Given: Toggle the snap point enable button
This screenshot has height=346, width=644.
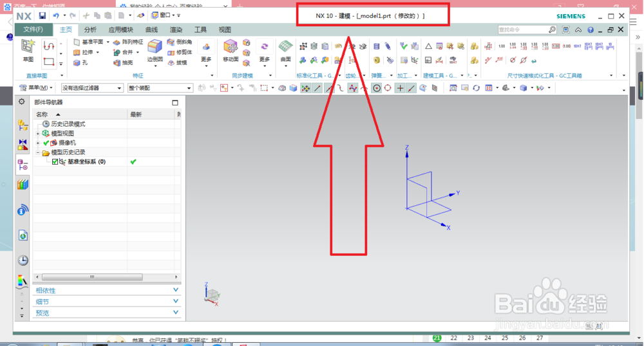Looking at the screenshot, I should point(305,88).
